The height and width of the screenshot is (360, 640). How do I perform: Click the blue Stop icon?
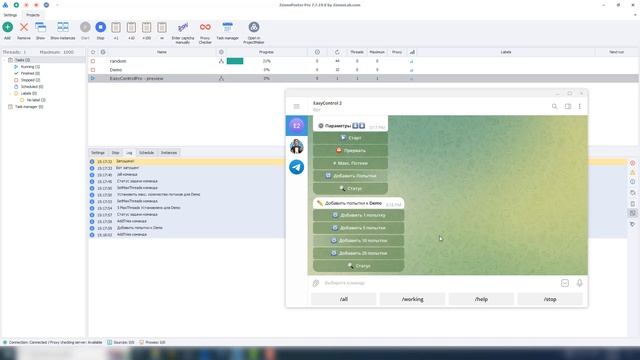100,27
